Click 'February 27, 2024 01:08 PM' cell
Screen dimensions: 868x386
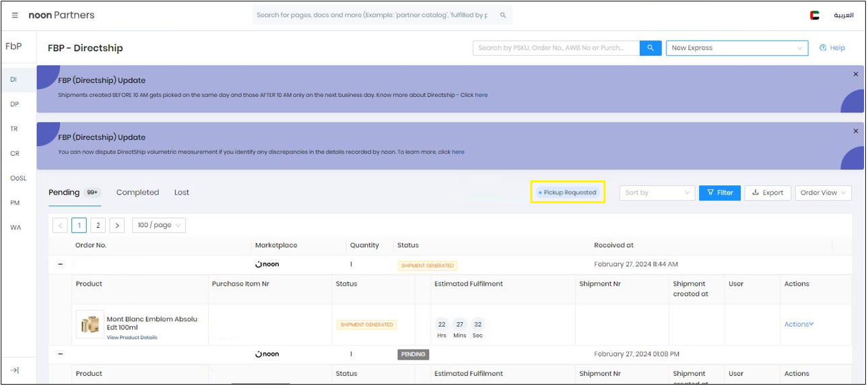(x=636, y=354)
